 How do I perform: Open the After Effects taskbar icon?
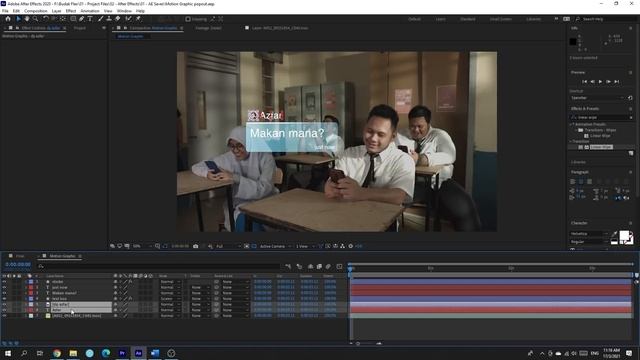coord(138,353)
